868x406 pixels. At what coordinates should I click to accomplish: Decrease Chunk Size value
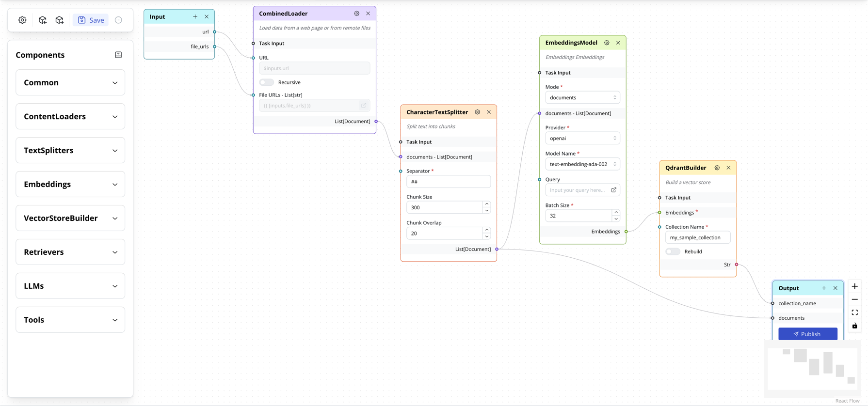tap(486, 210)
